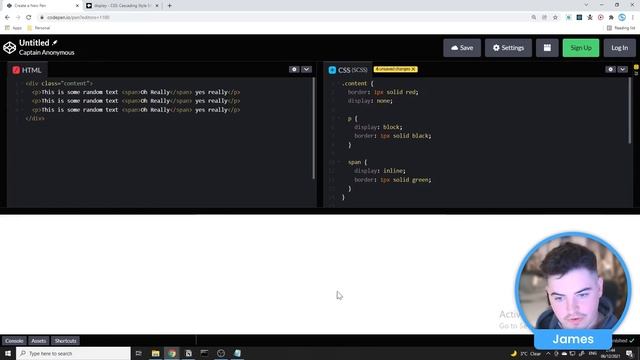Image resolution: width=640 pixels, height=360 pixels.
Task: Close the Create a New Pen tab
Action: click(x=77, y=6)
